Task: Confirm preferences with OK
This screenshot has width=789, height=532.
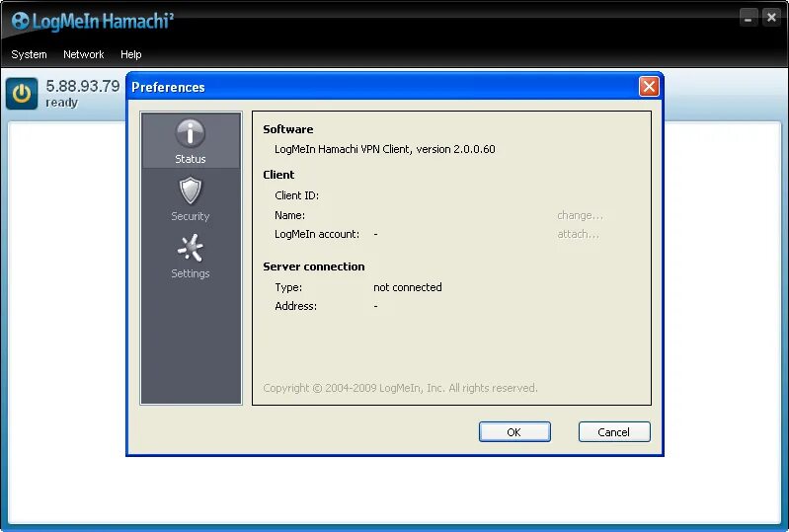Action: pos(514,432)
